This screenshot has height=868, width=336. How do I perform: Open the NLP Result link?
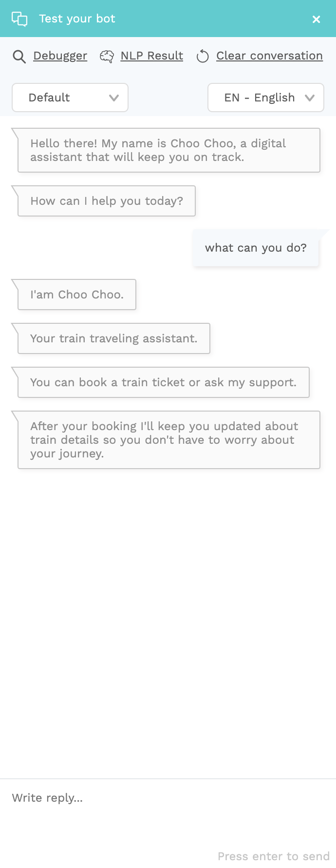point(152,56)
